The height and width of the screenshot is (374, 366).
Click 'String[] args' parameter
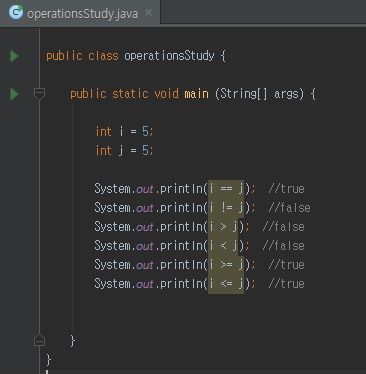260,94
